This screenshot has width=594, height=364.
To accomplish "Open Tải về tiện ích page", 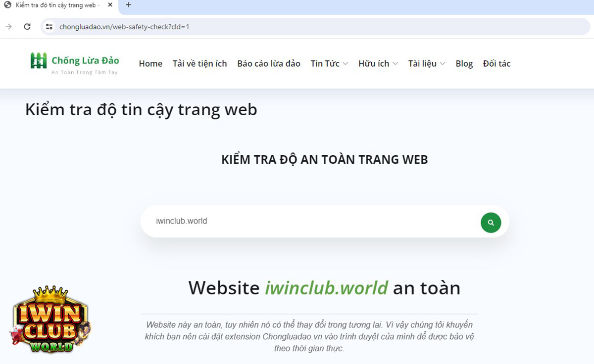I will click(199, 63).
